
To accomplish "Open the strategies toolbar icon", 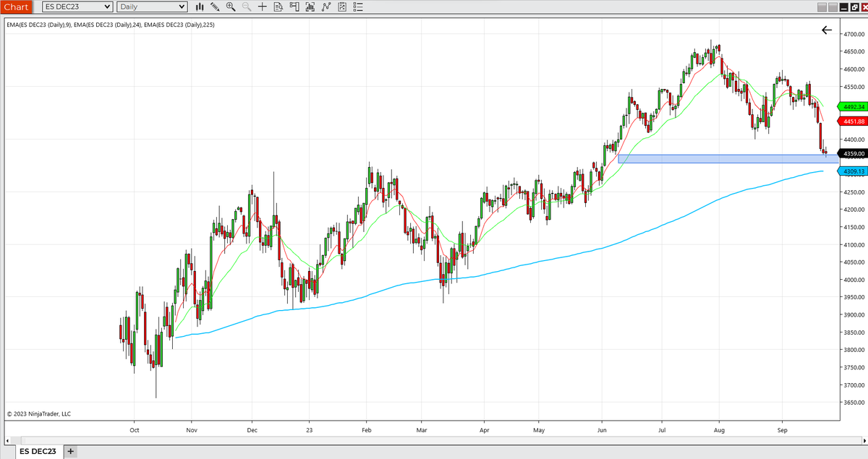I will point(341,7).
